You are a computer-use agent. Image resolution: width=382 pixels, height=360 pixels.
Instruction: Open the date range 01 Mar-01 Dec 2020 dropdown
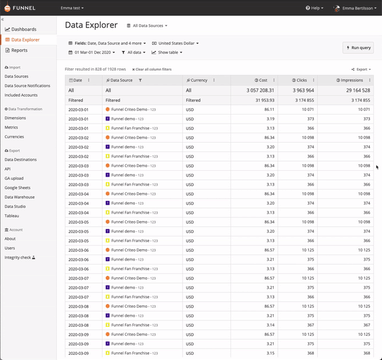coord(92,52)
